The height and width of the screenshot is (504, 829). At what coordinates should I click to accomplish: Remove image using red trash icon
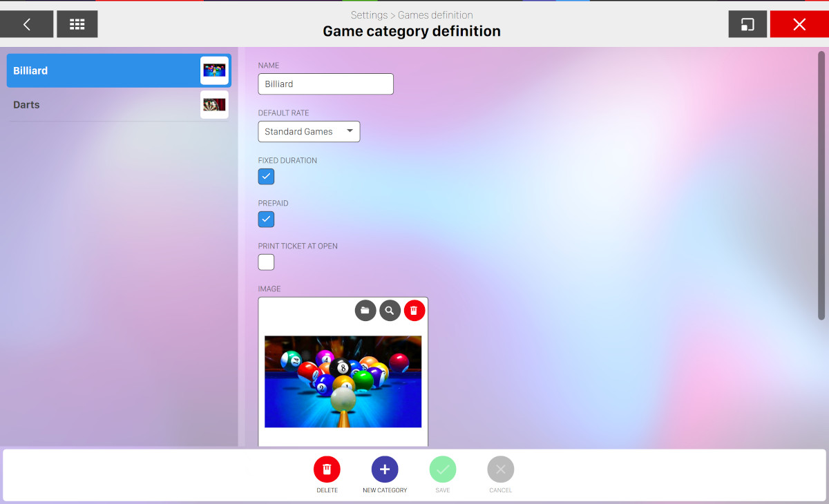pos(414,311)
